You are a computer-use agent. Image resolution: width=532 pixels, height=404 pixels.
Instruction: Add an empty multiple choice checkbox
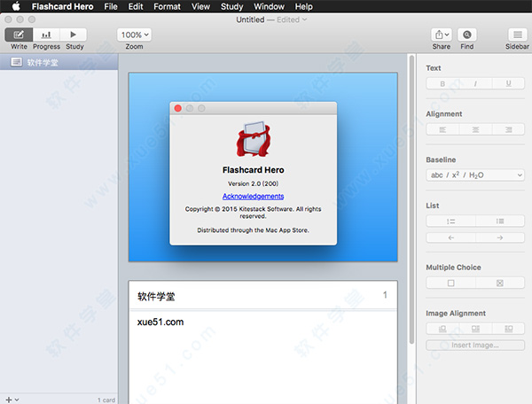(451, 283)
